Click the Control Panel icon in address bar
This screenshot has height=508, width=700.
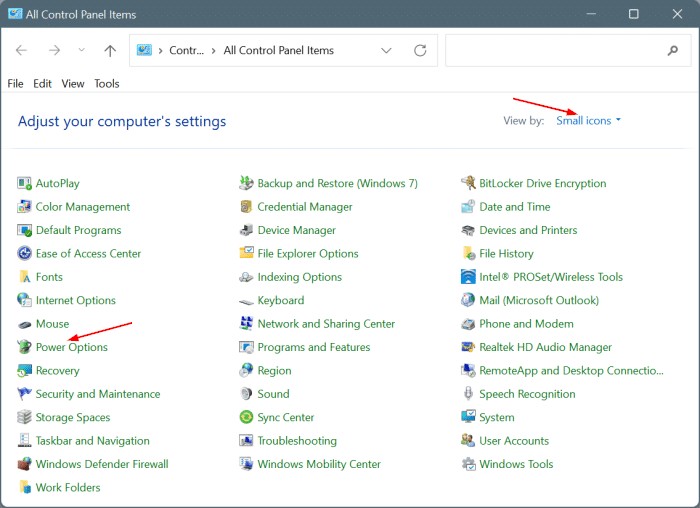point(144,50)
